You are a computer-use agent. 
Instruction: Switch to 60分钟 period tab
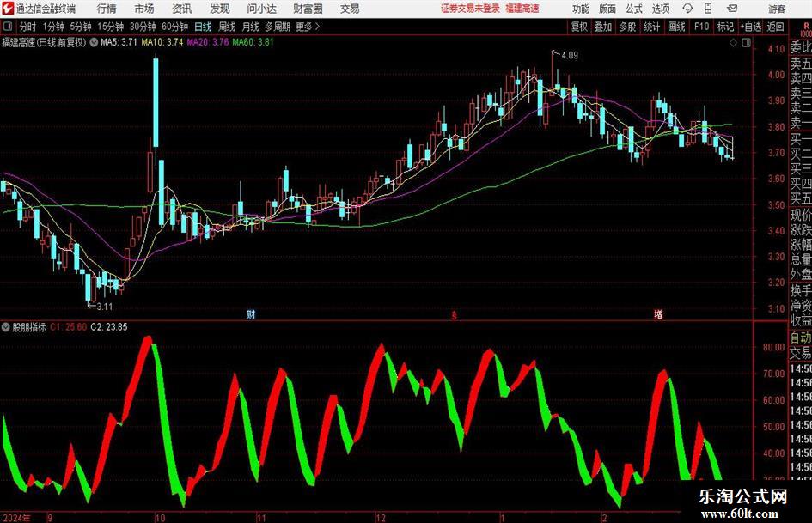175,27
